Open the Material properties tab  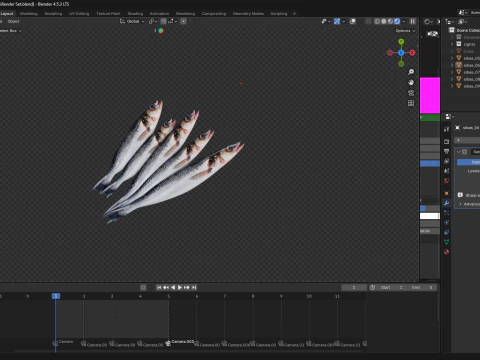447,251
